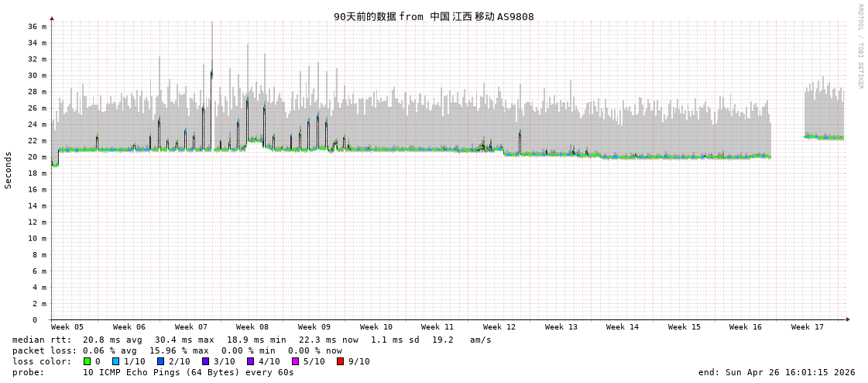Select the blue 2/10 loss swatch
The width and height of the screenshot is (868, 383).
coord(161,361)
